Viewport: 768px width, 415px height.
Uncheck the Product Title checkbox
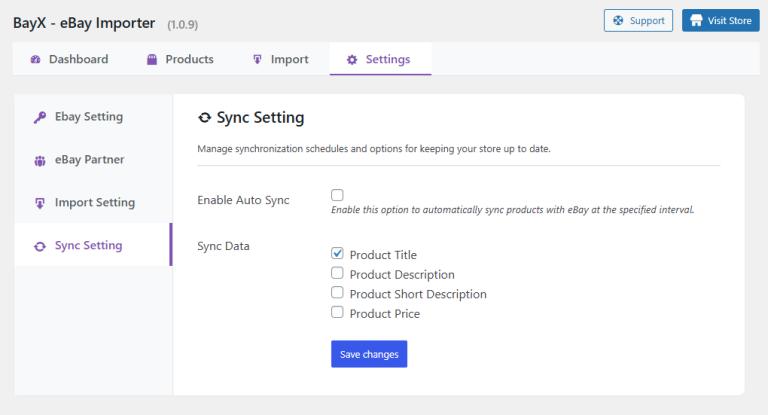click(337, 253)
